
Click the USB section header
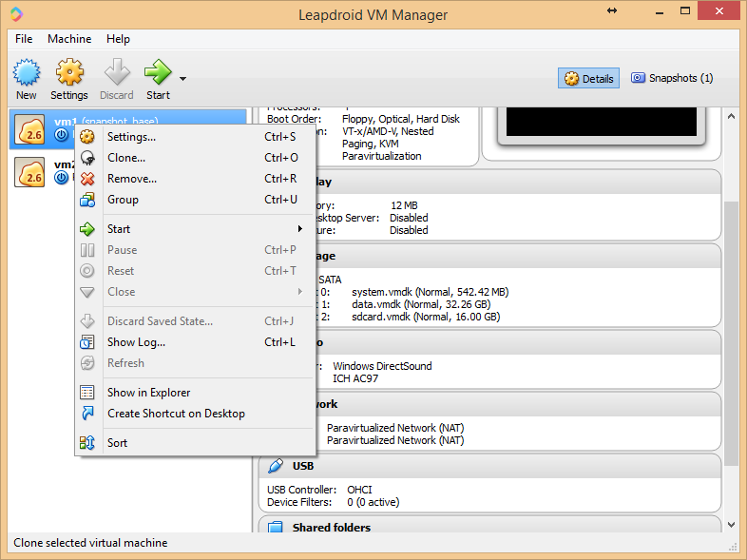[489, 466]
